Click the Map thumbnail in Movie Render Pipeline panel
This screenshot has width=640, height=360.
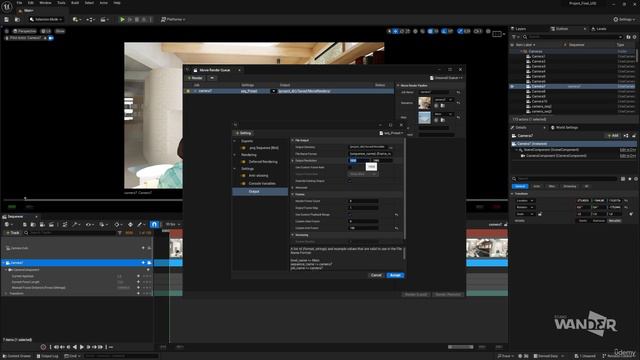[424, 118]
